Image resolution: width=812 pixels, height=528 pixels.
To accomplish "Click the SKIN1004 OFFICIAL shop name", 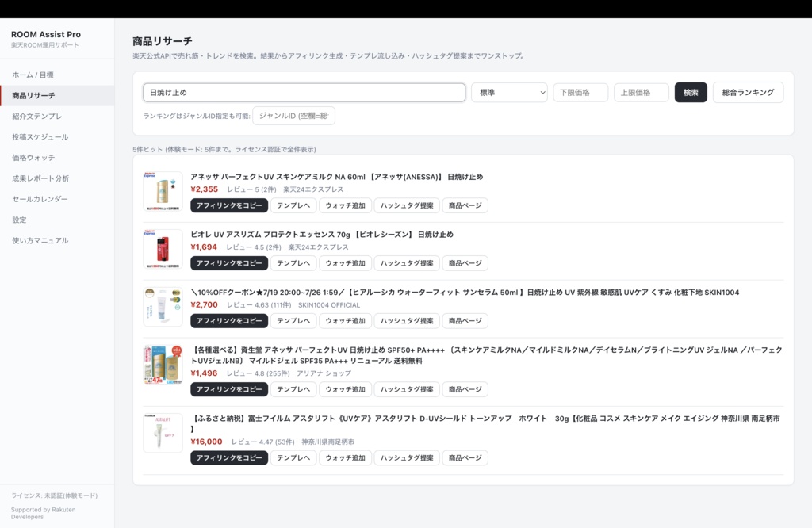I will click(x=329, y=305).
